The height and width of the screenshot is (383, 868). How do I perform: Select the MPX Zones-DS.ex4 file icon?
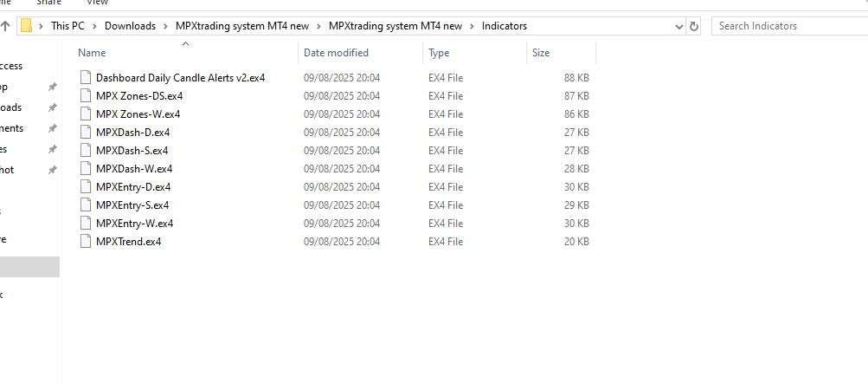tap(85, 96)
